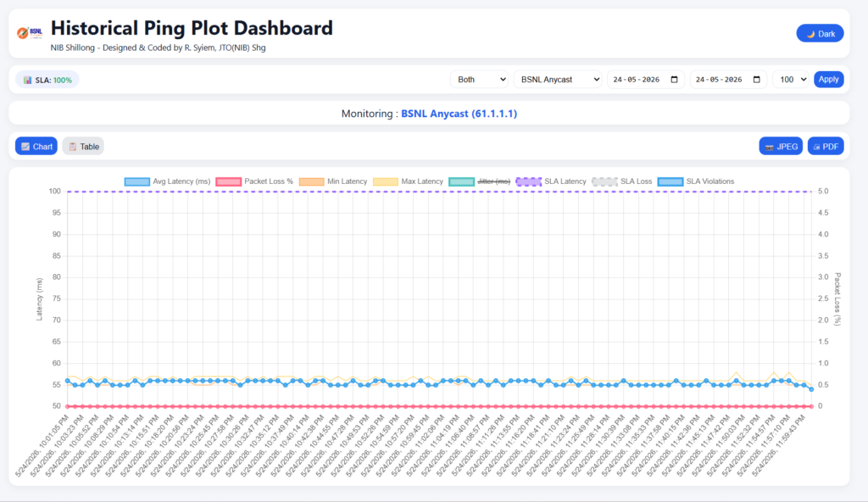Open the end date calendar picker icon
The width and height of the screenshot is (868, 502).
[x=757, y=79]
